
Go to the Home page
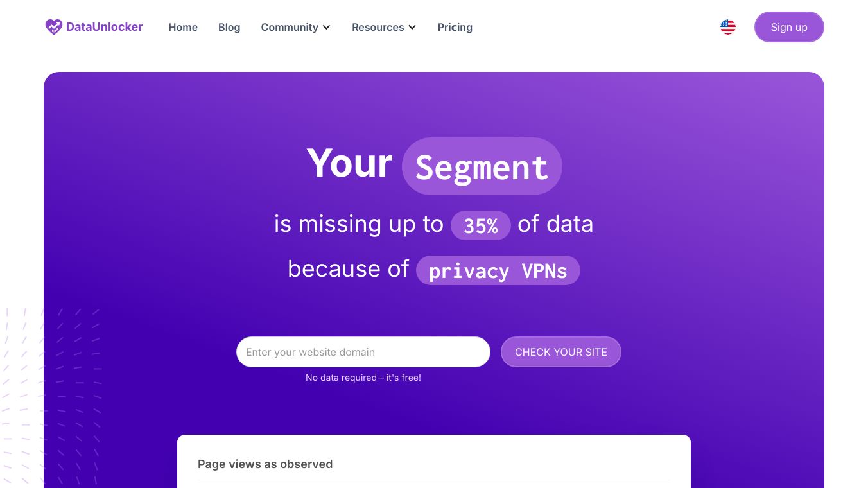click(183, 27)
